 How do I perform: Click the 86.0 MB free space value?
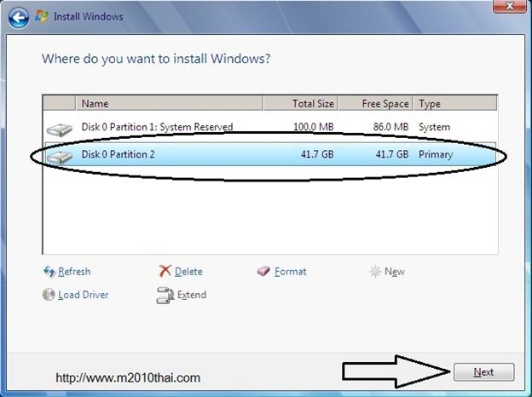click(x=390, y=127)
